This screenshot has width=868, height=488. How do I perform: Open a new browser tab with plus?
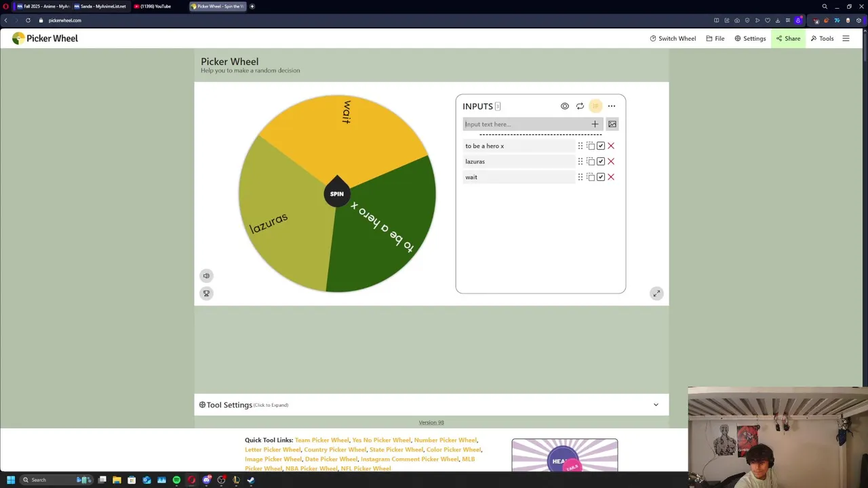tap(252, 6)
